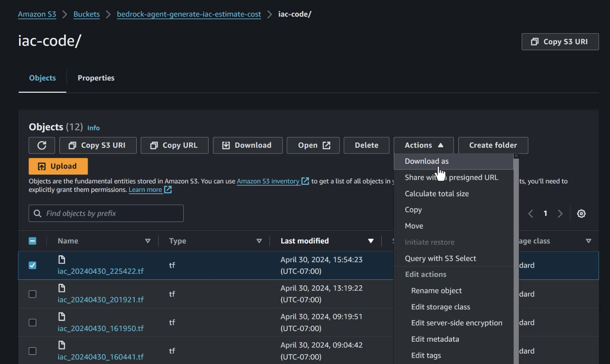
Task: Click external link icon after Learn more
Action: pyautogui.click(x=168, y=190)
